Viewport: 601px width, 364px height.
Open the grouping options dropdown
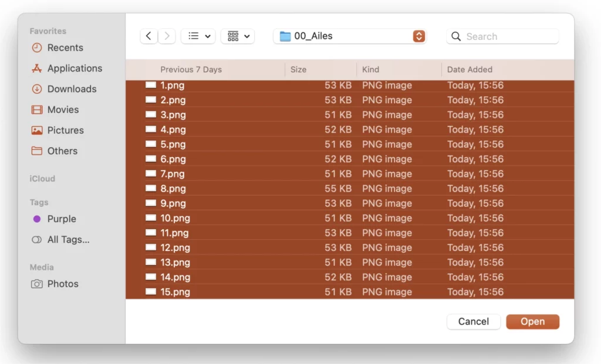[x=238, y=36]
